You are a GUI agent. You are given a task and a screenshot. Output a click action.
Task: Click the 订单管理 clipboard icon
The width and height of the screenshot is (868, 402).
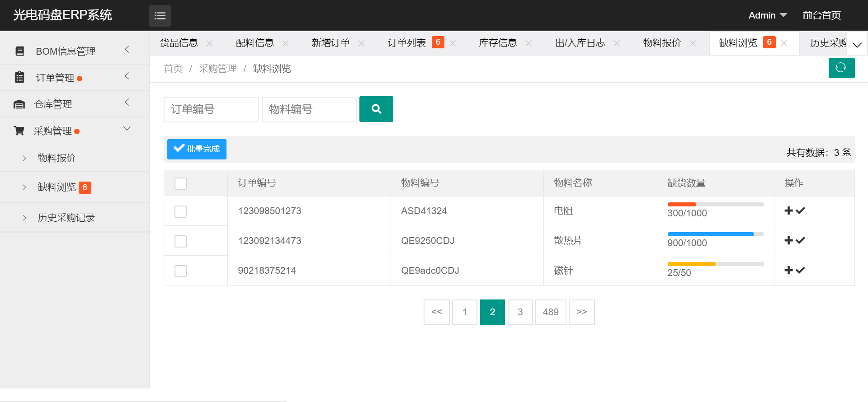19,77
